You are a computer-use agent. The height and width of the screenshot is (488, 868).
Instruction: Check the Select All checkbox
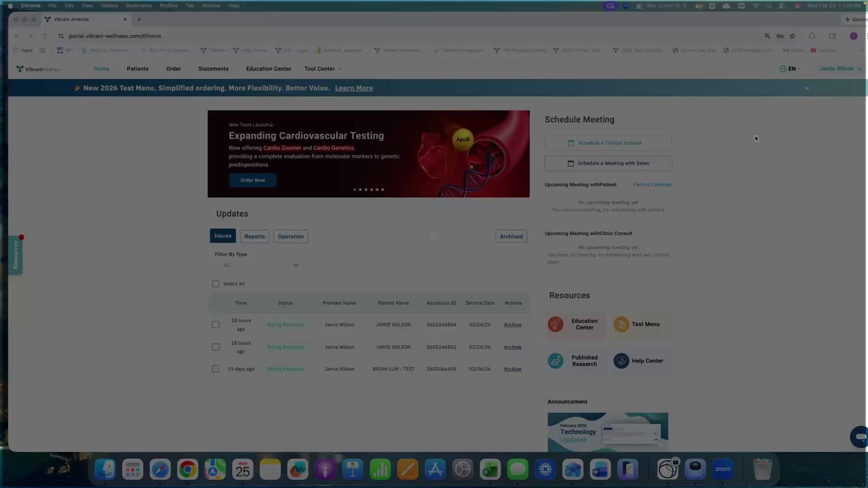pos(216,284)
